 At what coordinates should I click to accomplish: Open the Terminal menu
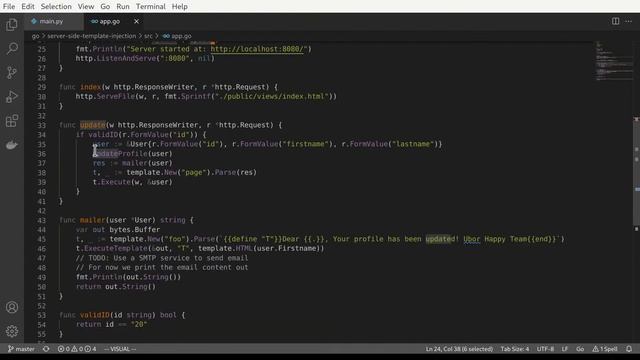coord(151,7)
